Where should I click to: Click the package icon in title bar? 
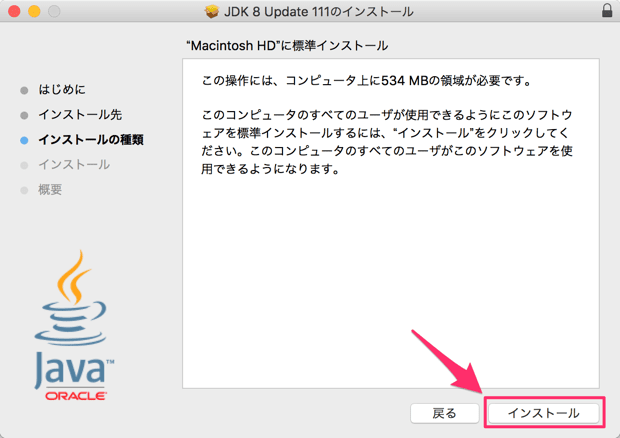click(x=212, y=11)
